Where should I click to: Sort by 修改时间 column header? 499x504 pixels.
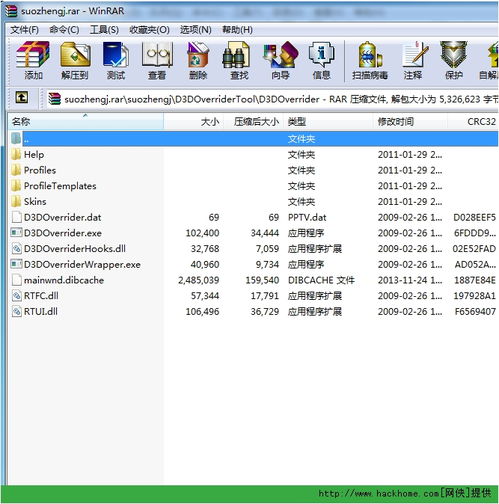click(x=410, y=121)
